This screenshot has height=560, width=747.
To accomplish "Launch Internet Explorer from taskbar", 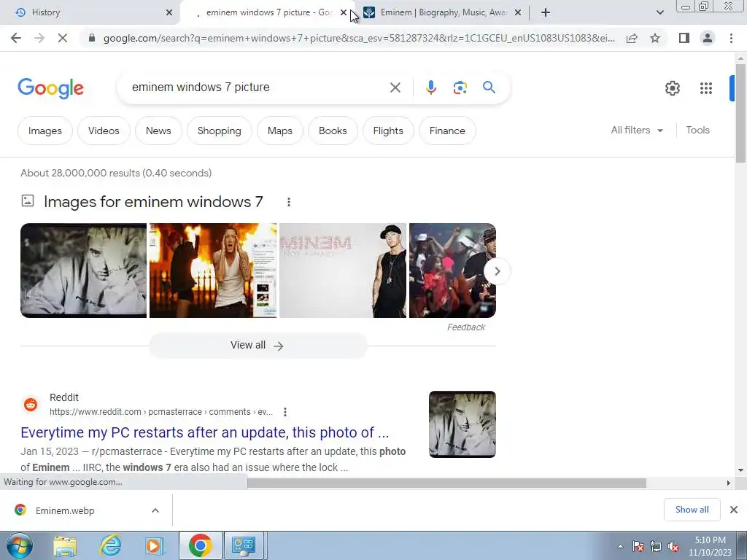I will 110,546.
